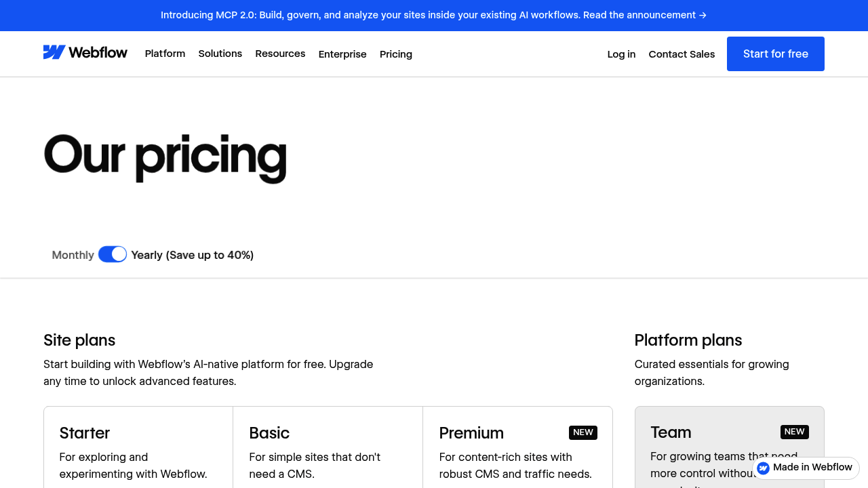Click the Log in link
Viewport: 868px width, 488px height.
click(x=621, y=54)
